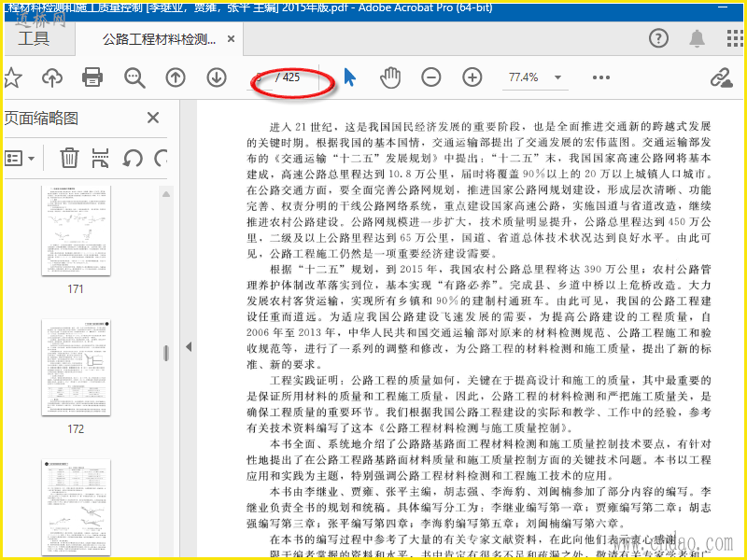
Task: Rotate pages counterclockwise
Action: tap(132, 158)
